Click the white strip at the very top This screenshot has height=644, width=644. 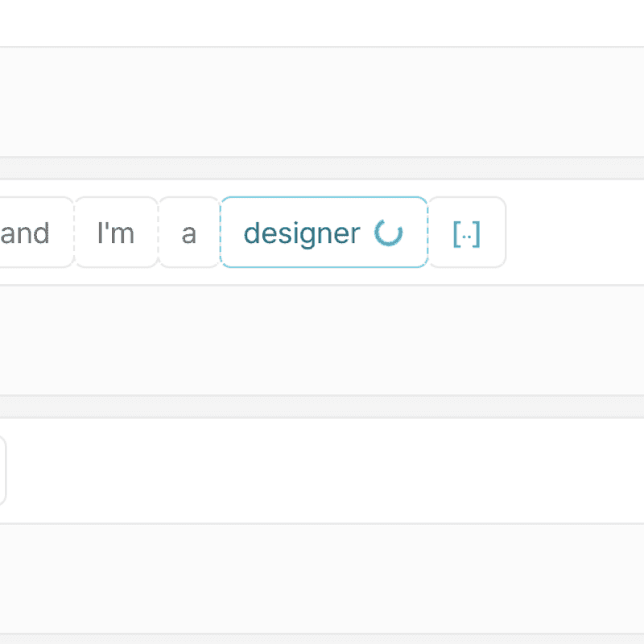[322, 23]
